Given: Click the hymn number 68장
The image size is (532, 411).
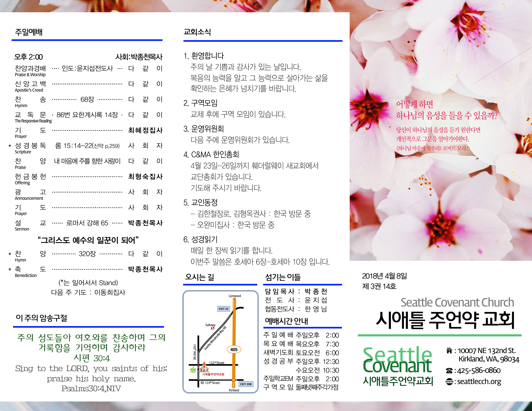Looking at the screenshot, I should pyautogui.click(x=87, y=99).
